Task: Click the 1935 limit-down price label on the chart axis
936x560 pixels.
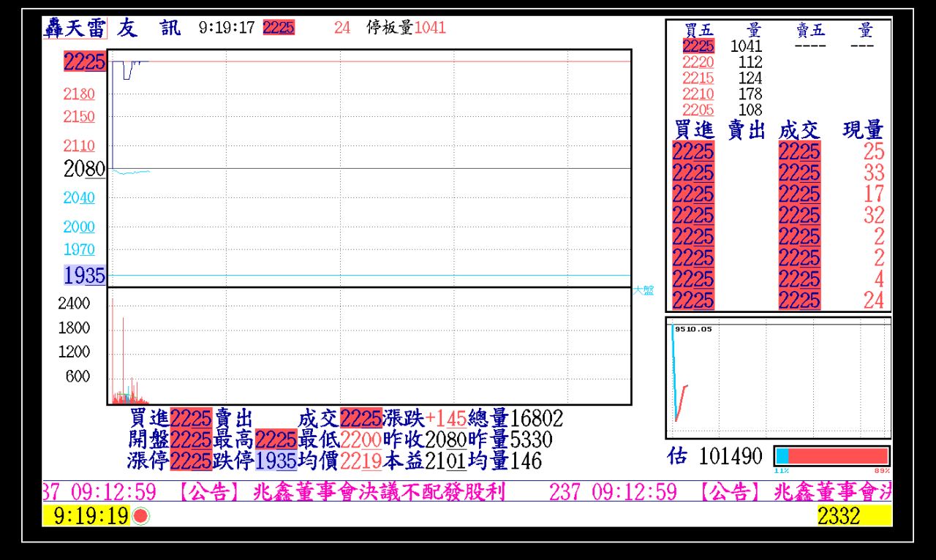Action: 85,276
